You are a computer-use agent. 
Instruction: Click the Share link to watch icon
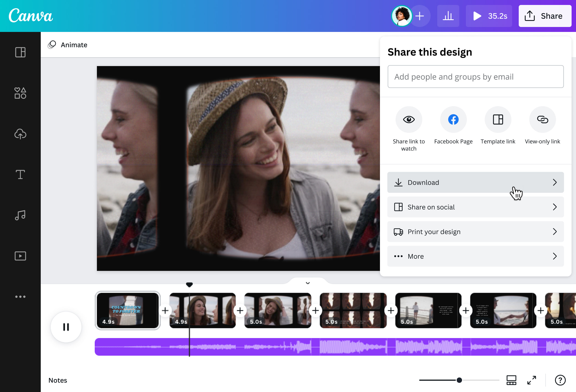[409, 119]
